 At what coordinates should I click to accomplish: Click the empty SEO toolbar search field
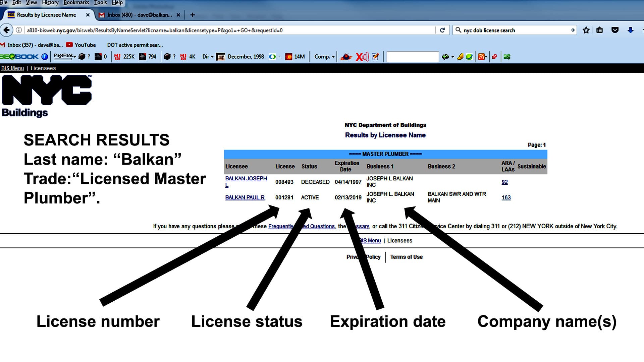(x=413, y=57)
